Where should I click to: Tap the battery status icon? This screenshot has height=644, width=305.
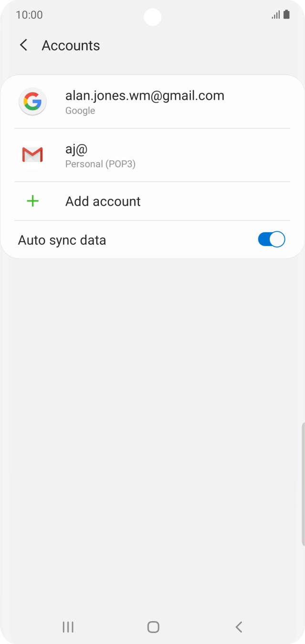286,15
